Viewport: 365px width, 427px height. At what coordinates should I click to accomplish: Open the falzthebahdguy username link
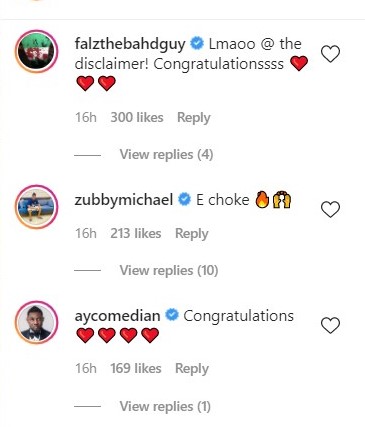point(130,45)
